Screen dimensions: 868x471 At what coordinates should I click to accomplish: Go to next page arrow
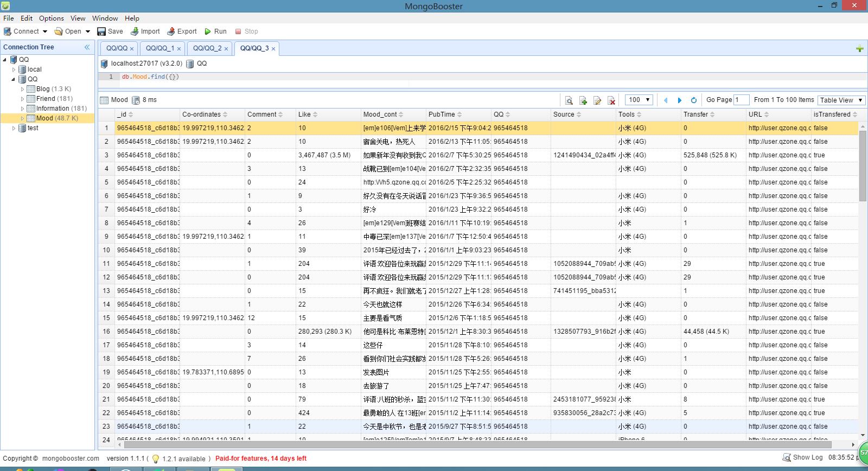(680, 100)
